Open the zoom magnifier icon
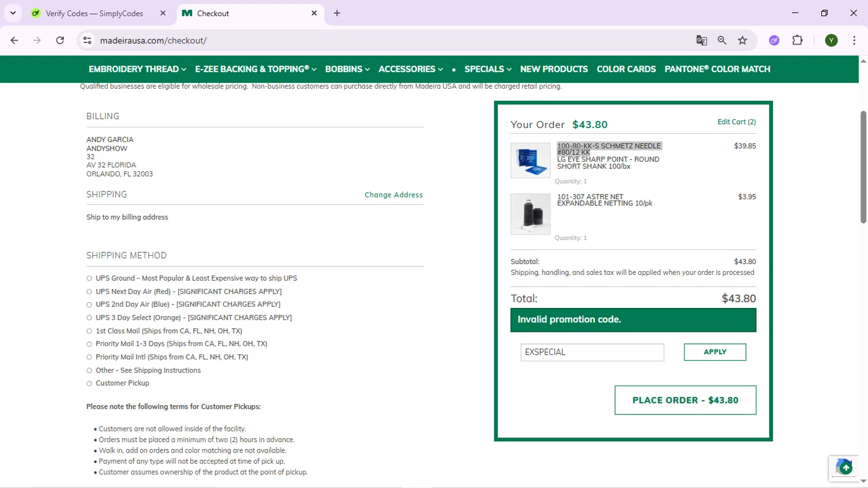 tap(722, 41)
